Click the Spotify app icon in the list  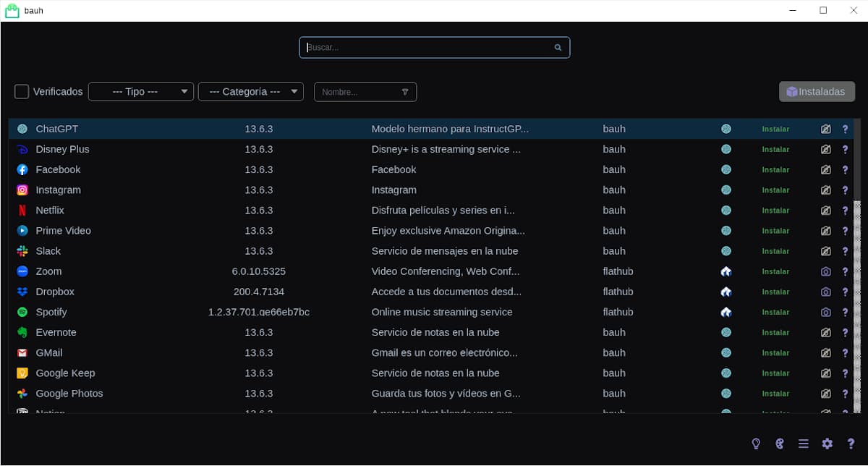click(x=22, y=312)
